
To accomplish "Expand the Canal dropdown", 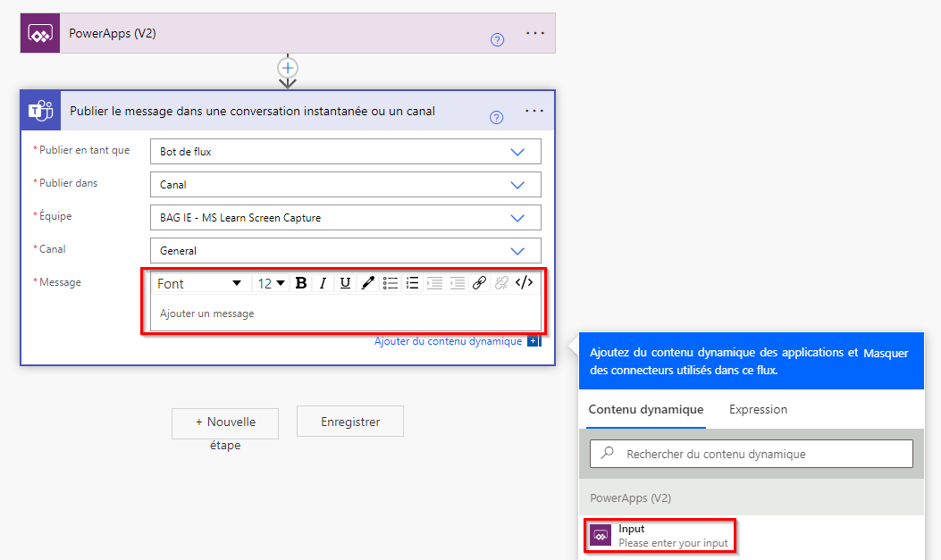I will pos(517,251).
